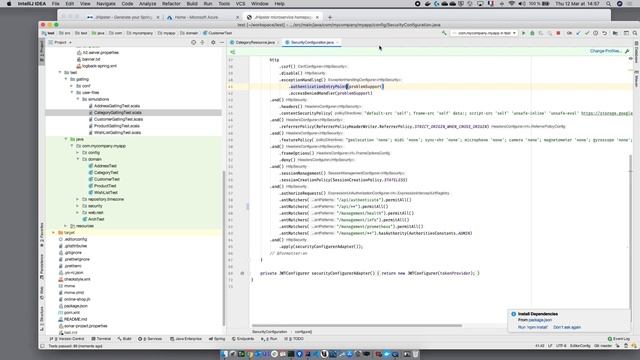This screenshot has width=640, height=360.
Task: Click the green commit checkmark icon
Action: tap(587, 33)
